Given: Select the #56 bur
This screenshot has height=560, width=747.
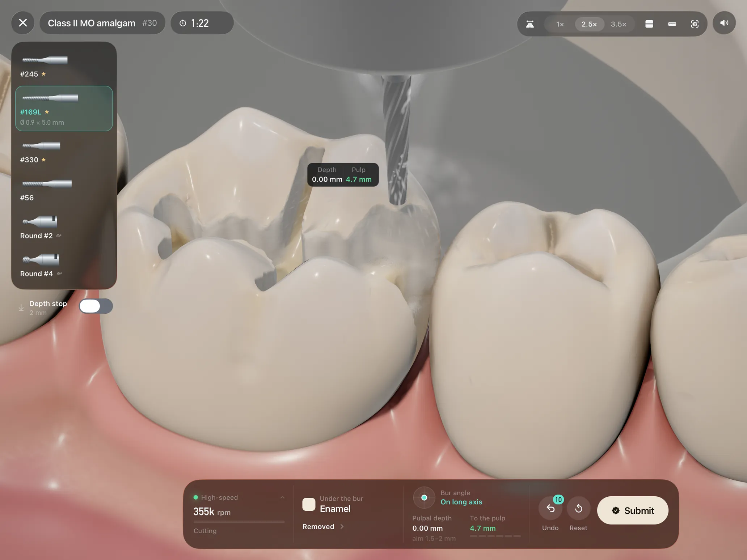Looking at the screenshot, I should pos(64,189).
